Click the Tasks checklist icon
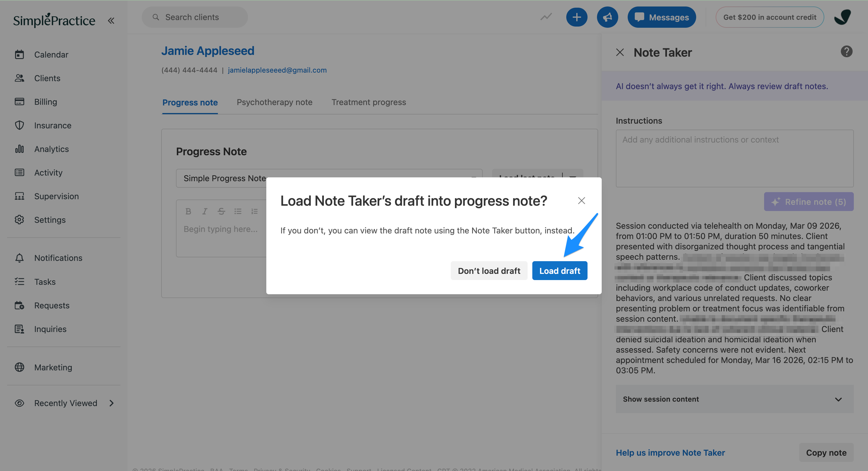The image size is (868, 471). [19, 282]
